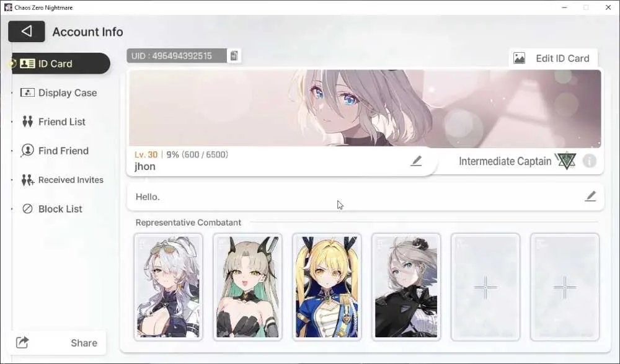Click the Representative Combatant heading
This screenshot has width=620, height=364.
click(x=188, y=223)
